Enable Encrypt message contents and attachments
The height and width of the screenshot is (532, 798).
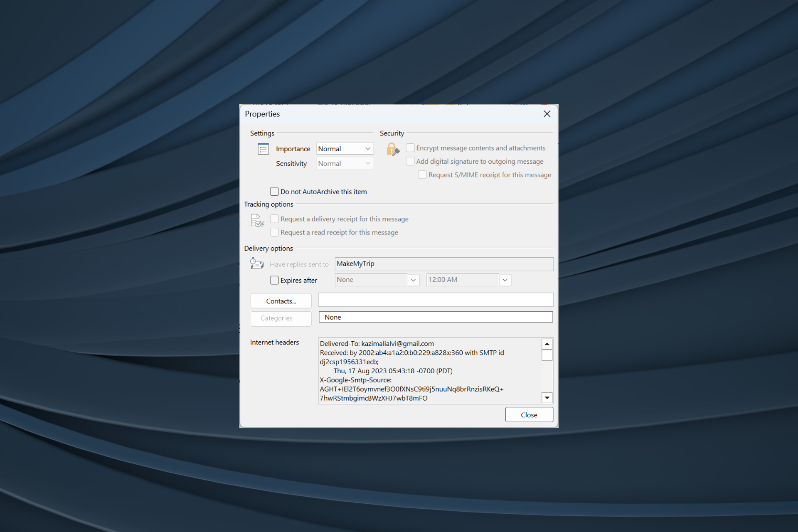409,147
